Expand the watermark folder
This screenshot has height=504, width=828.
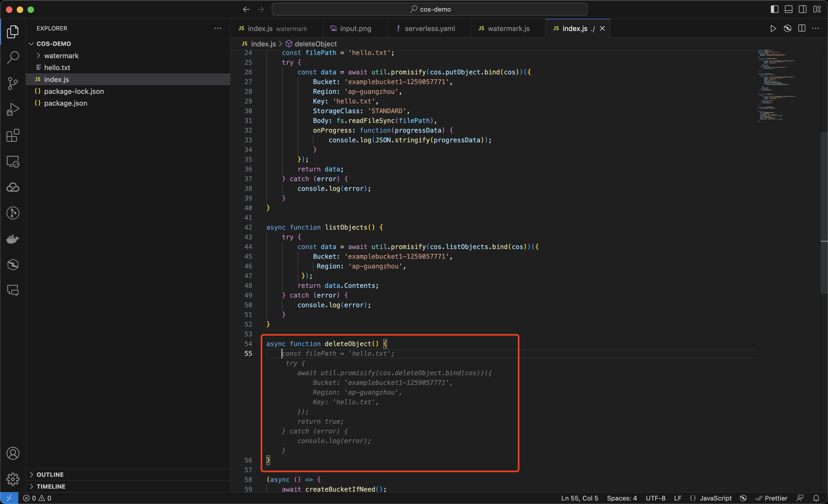click(61, 56)
